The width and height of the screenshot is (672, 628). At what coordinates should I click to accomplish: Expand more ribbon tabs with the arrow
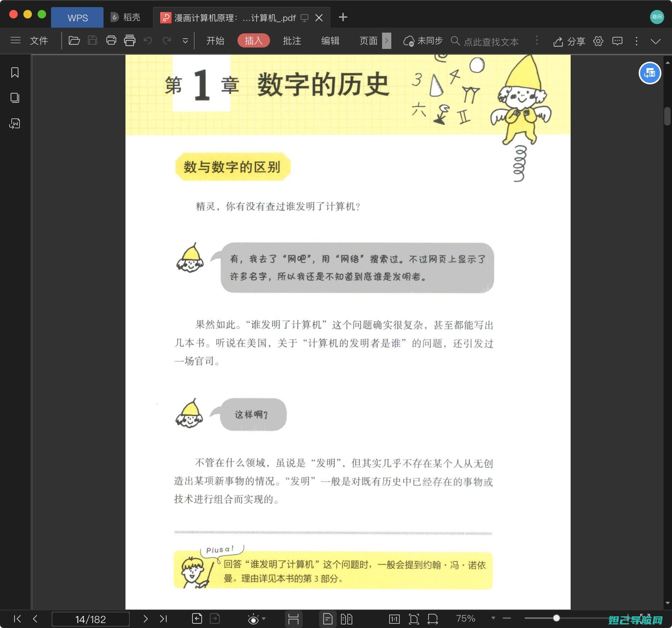387,41
